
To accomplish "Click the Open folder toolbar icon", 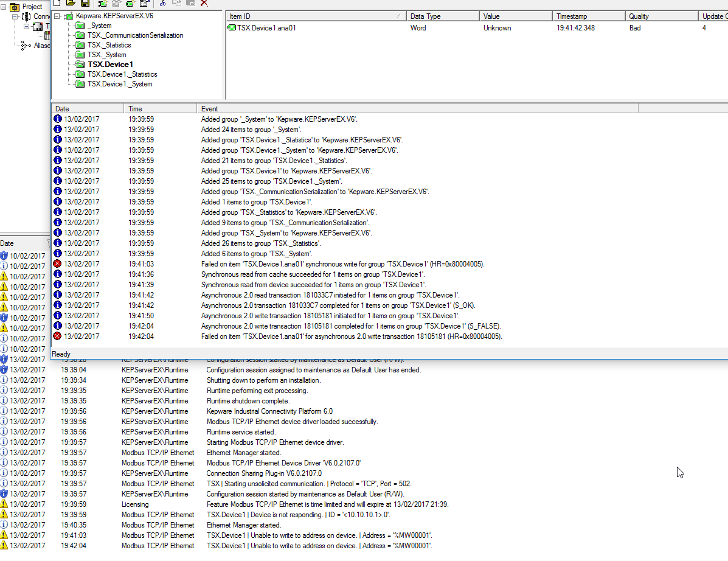I will point(71,3).
